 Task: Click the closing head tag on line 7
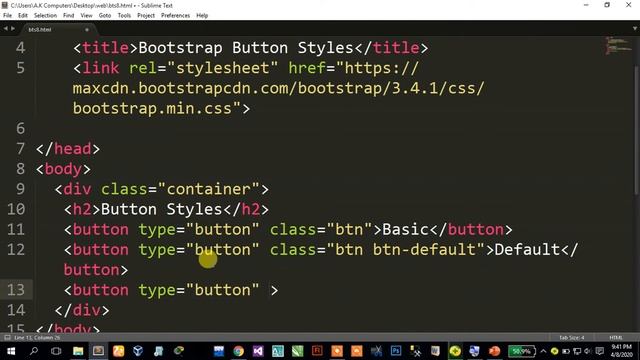click(x=68, y=149)
